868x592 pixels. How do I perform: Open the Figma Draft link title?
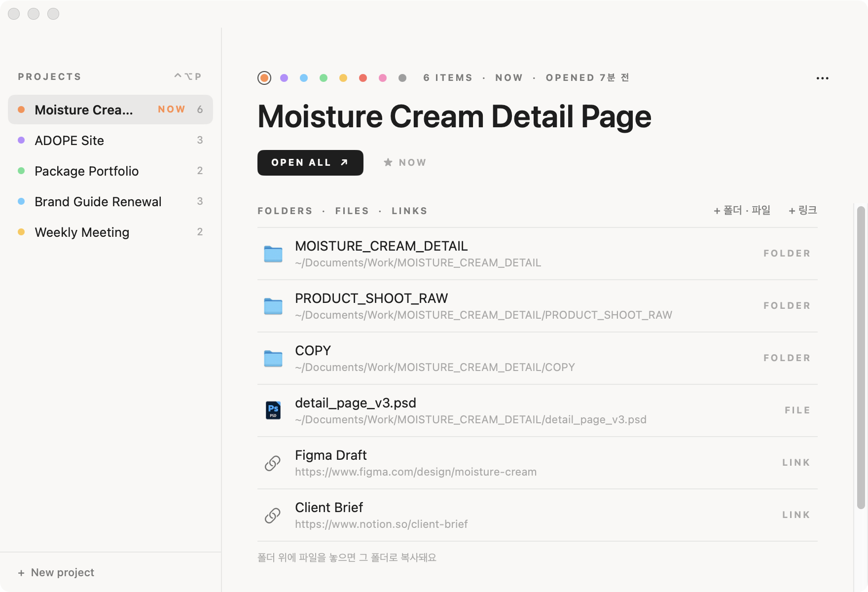pyautogui.click(x=331, y=455)
